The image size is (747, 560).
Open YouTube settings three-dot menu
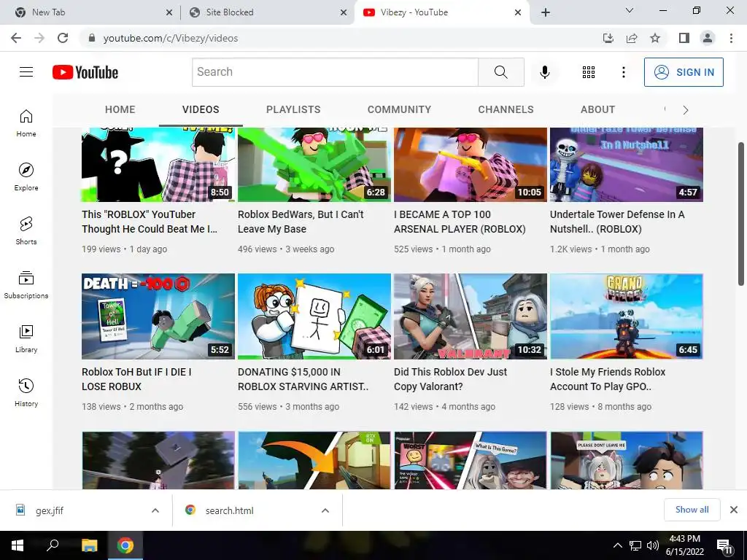623,72
